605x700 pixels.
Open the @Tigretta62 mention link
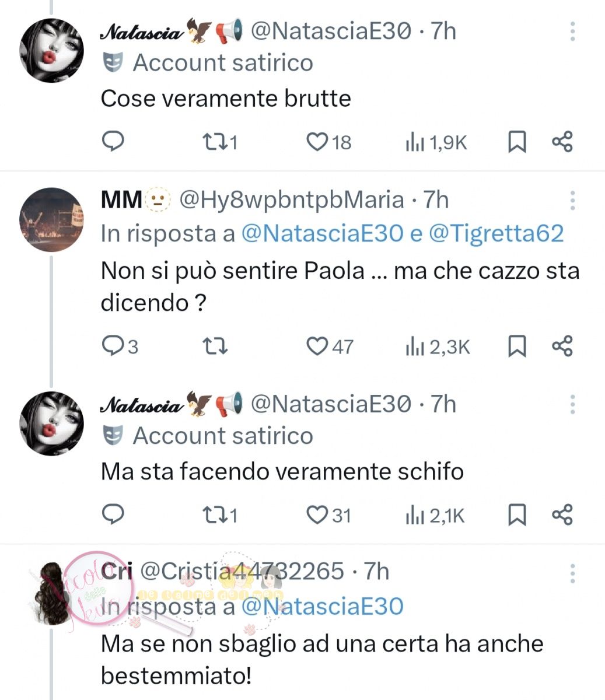pos(496,233)
